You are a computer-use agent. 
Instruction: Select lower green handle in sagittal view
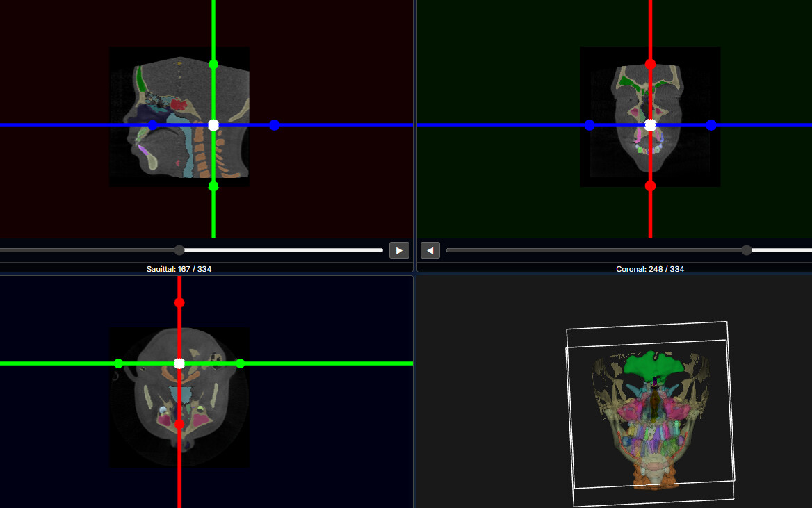point(213,186)
